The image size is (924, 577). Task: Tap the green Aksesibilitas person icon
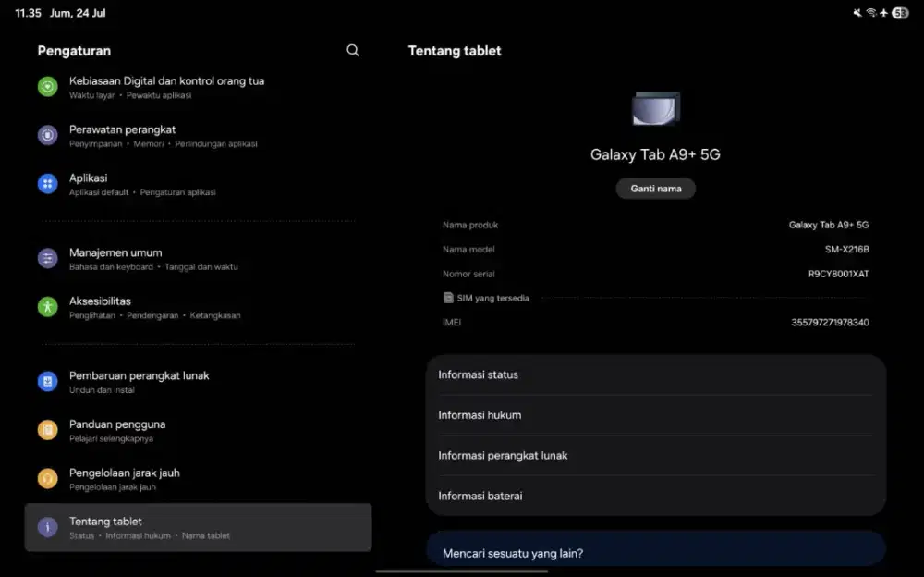coord(48,307)
